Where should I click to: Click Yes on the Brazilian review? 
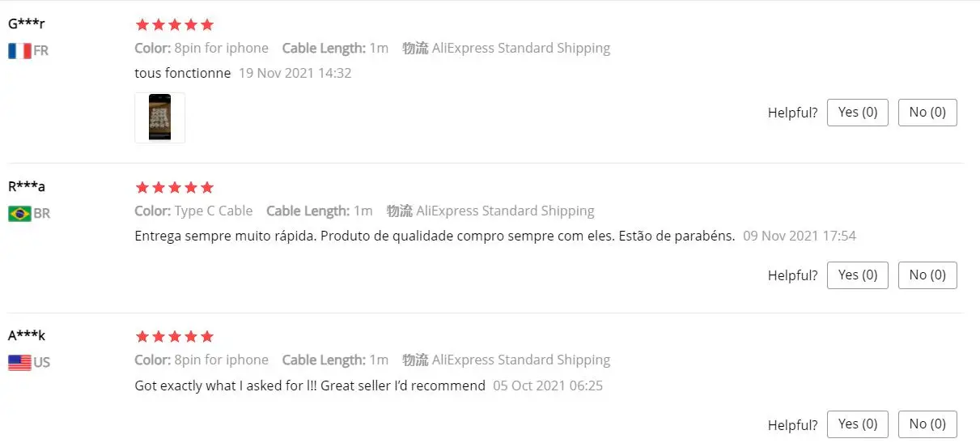[x=857, y=275]
